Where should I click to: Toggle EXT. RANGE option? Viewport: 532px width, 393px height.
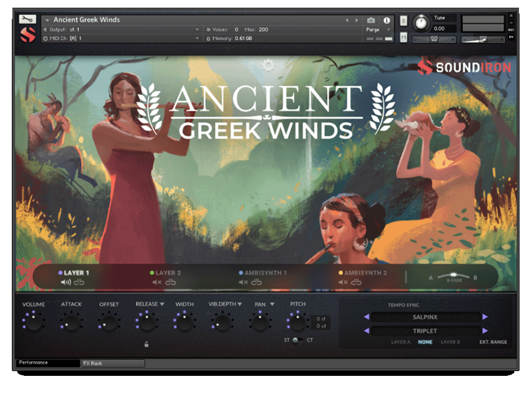coord(494,342)
